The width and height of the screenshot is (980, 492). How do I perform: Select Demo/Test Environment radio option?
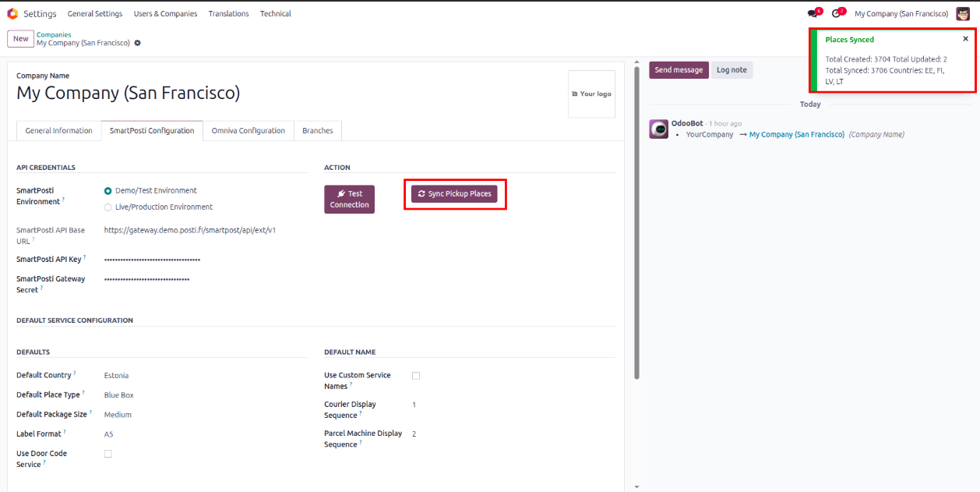coord(108,191)
